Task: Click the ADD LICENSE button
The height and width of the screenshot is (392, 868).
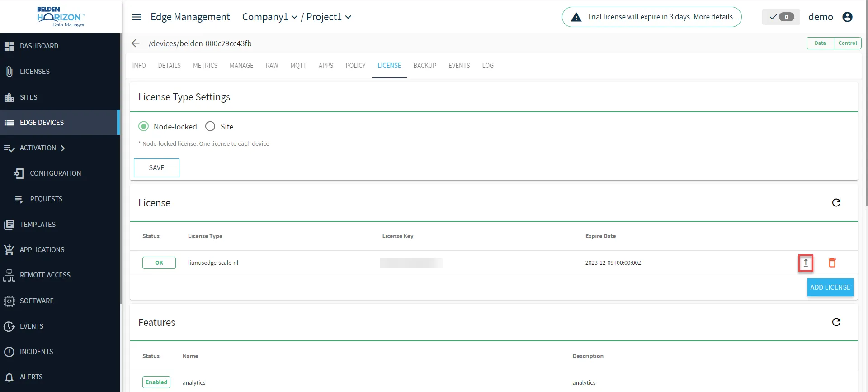Action: tap(830, 287)
